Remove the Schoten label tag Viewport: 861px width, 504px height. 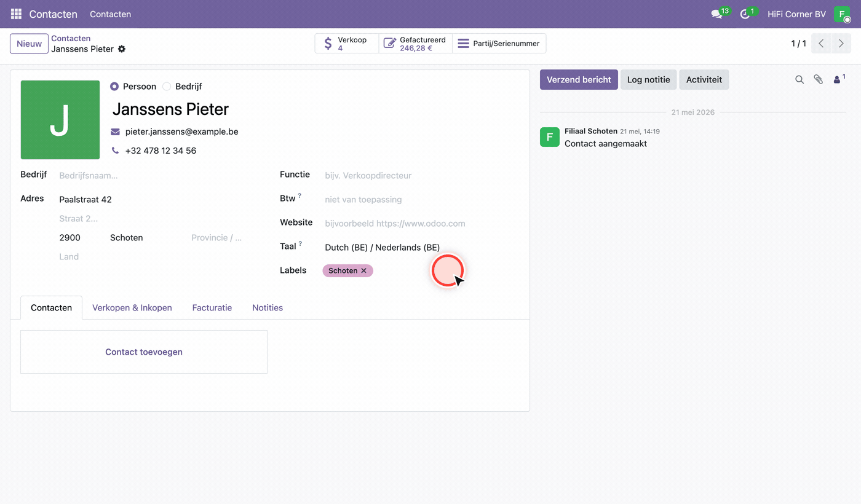363,270
